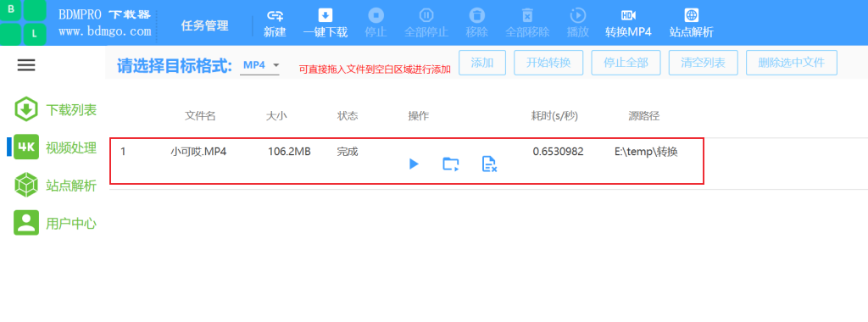Screen dimensions: 868x322
Task: Click the 添加 button
Action: click(x=482, y=63)
